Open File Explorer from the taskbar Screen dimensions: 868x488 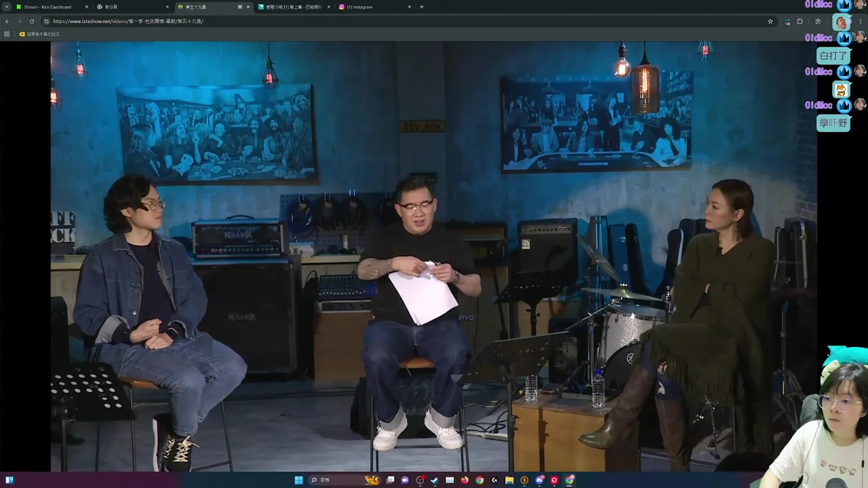click(x=509, y=480)
